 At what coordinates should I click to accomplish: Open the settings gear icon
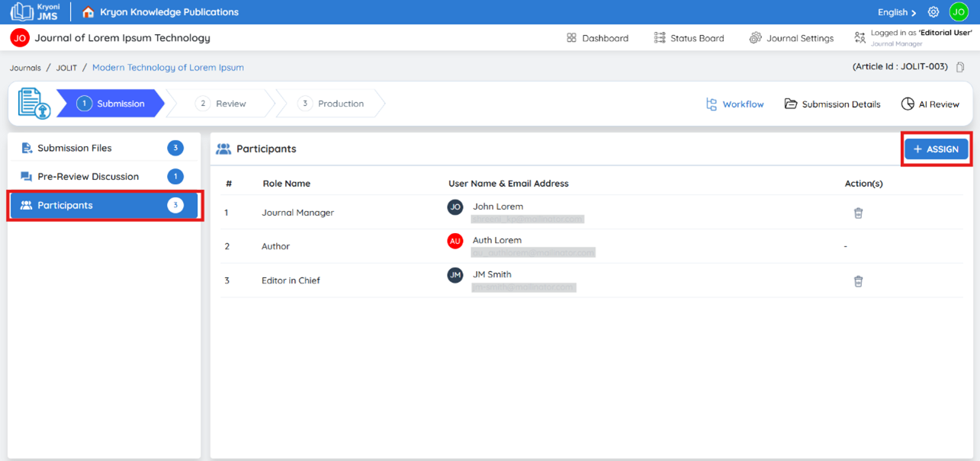tap(933, 12)
